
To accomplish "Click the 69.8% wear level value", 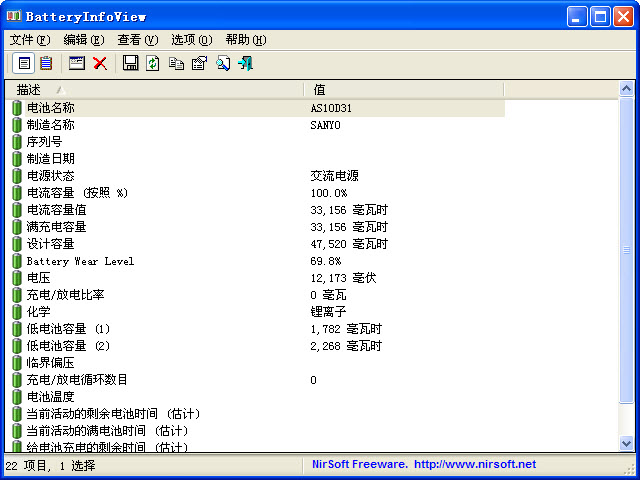I will tap(326, 261).
